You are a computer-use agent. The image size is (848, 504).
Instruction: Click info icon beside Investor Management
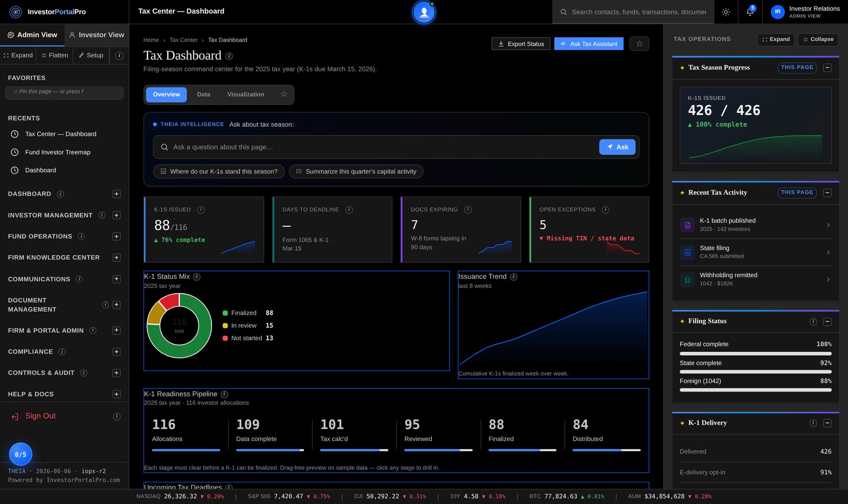click(x=102, y=215)
